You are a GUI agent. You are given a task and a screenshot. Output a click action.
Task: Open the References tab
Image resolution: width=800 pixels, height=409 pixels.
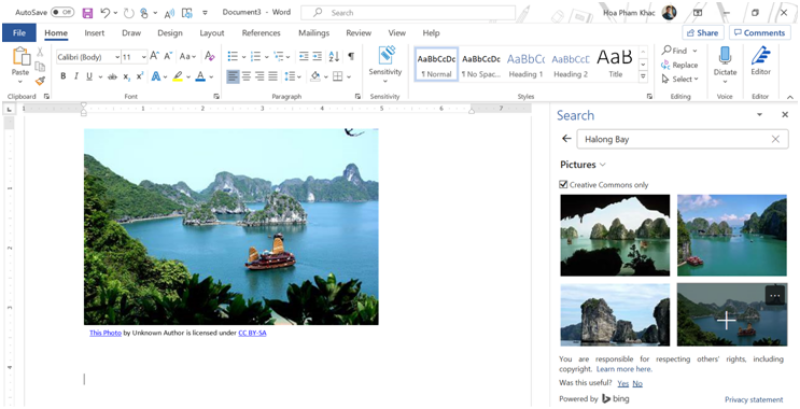[260, 33]
